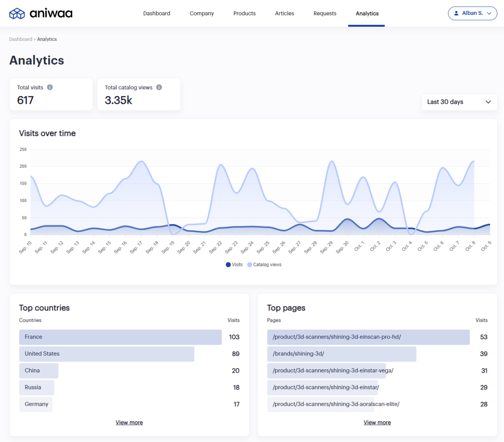Go to the Dashboard nav tab
This screenshot has height=442, width=504.
[x=157, y=13]
